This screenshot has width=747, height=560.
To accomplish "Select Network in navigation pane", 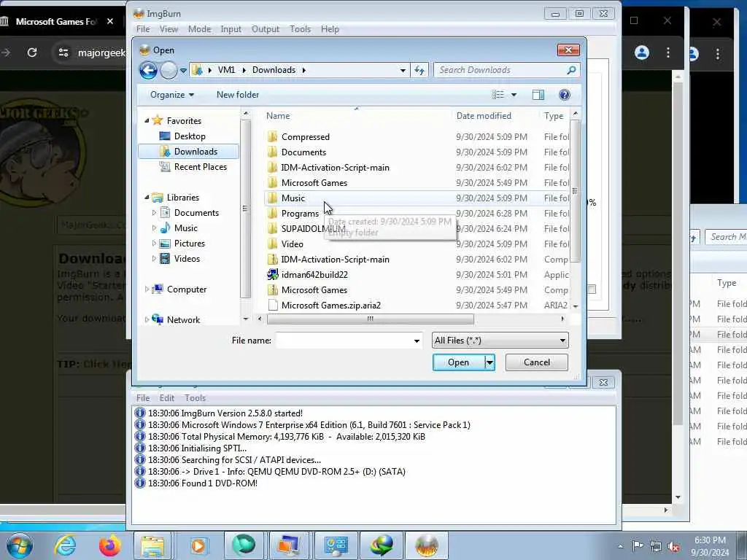I will (183, 320).
